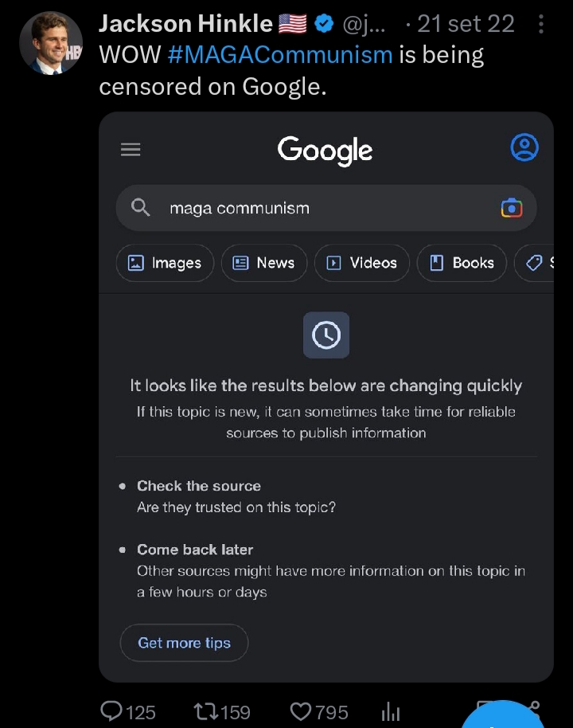This screenshot has height=728, width=573.
Task: Switch to the Videos results tab
Action: click(x=362, y=263)
